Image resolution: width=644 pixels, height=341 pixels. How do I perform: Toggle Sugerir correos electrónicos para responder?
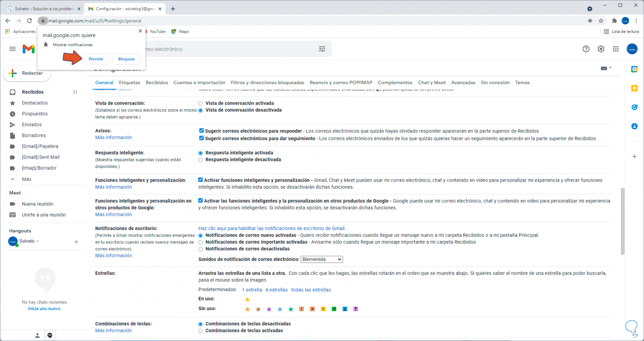201,131
